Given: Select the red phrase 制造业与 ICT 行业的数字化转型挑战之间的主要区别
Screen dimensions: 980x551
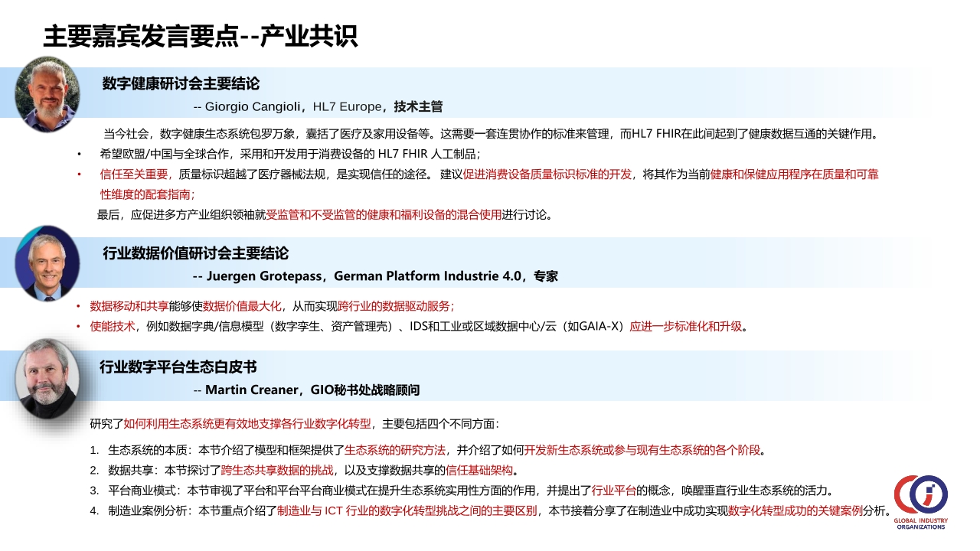Looking at the screenshot, I should [406, 511].
